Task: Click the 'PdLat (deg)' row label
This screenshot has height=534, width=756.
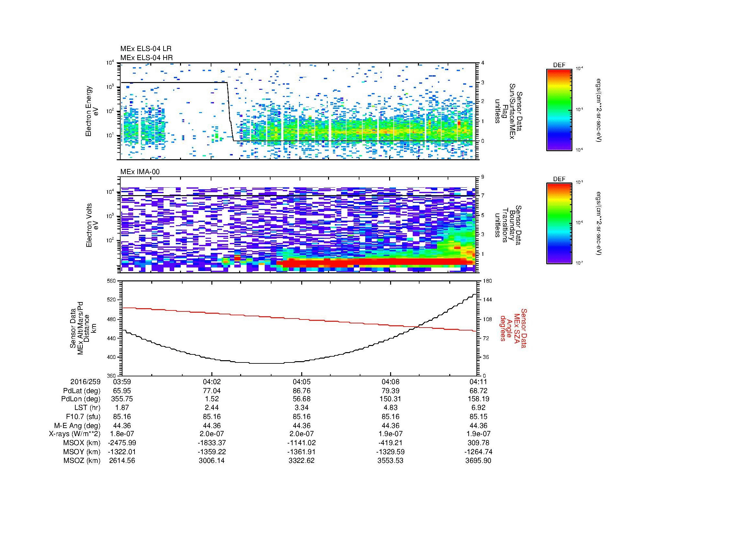Action: point(81,391)
